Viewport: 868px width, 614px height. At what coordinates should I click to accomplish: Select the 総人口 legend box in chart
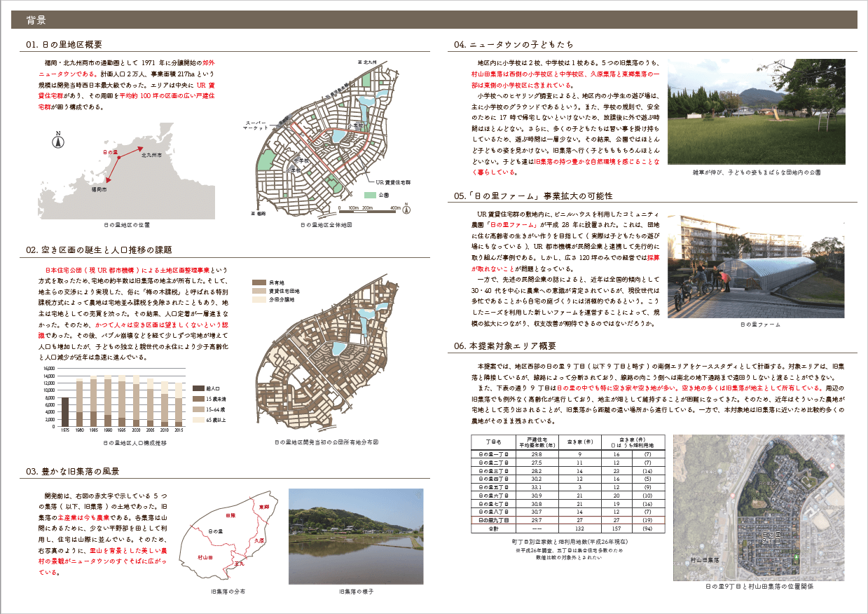pyautogui.click(x=198, y=388)
